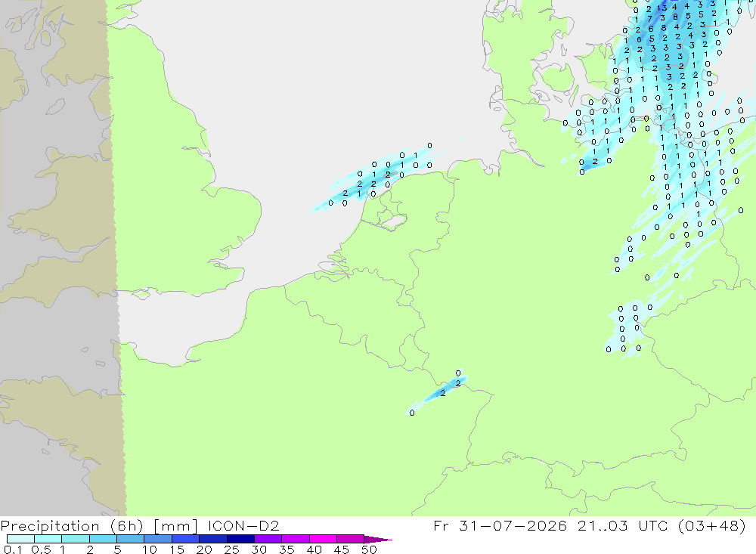
Task: Click the "50" legend scale label
Action: tap(369, 549)
